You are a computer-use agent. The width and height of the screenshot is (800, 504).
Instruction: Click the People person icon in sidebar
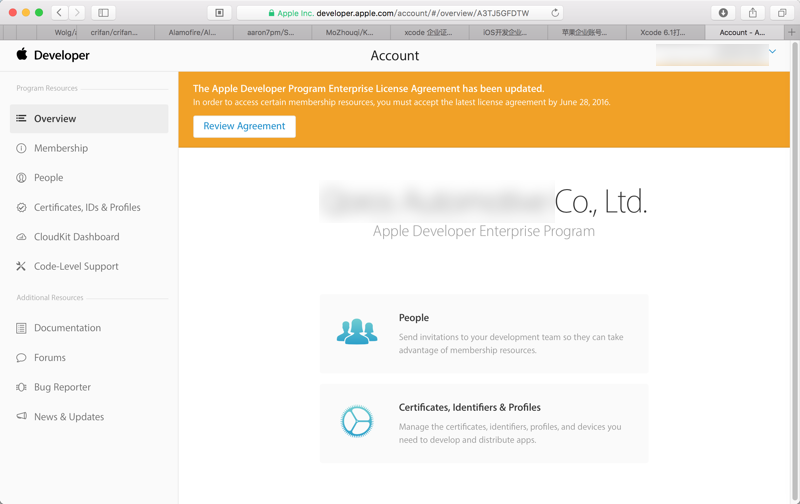click(x=21, y=178)
